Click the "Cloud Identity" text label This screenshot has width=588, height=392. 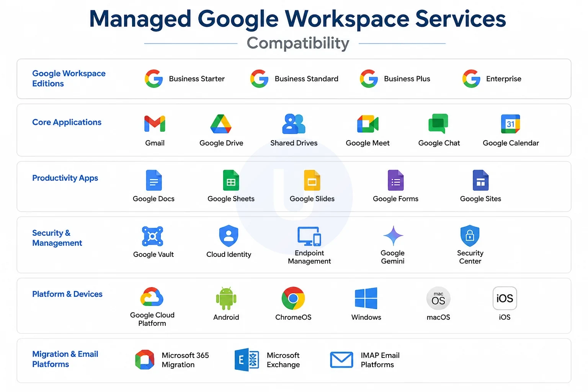(x=229, y=255)
